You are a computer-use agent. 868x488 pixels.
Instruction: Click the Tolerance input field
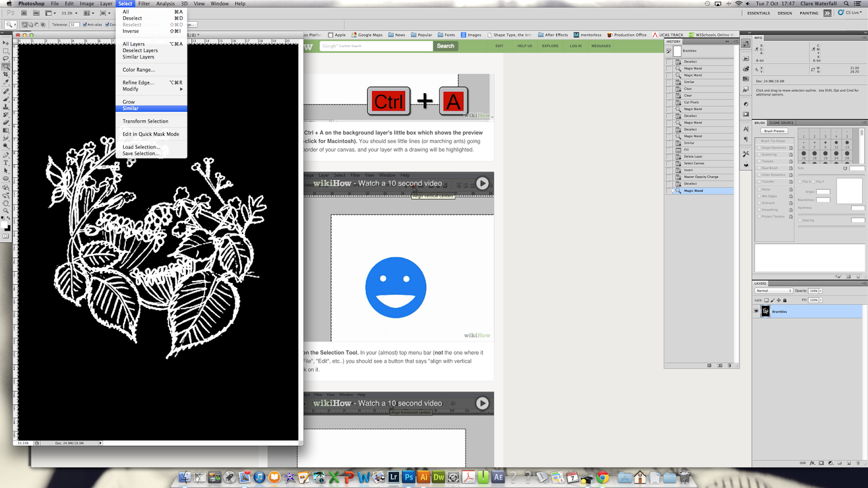point(74,24)
